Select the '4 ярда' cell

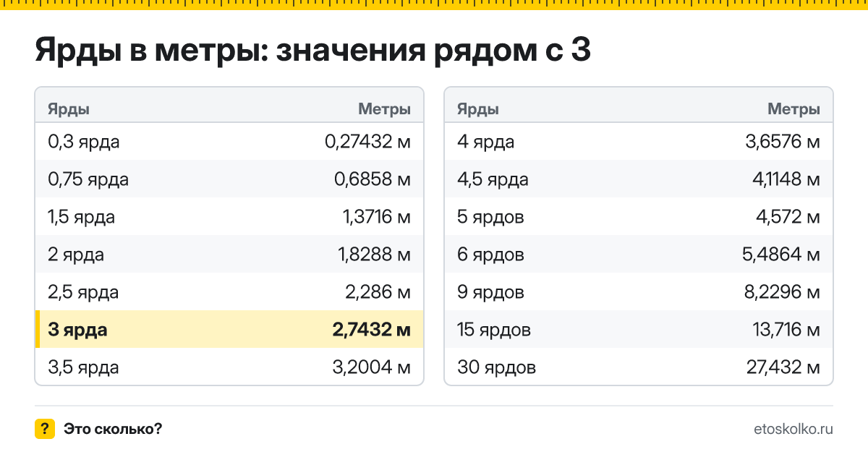pos(486,142)
